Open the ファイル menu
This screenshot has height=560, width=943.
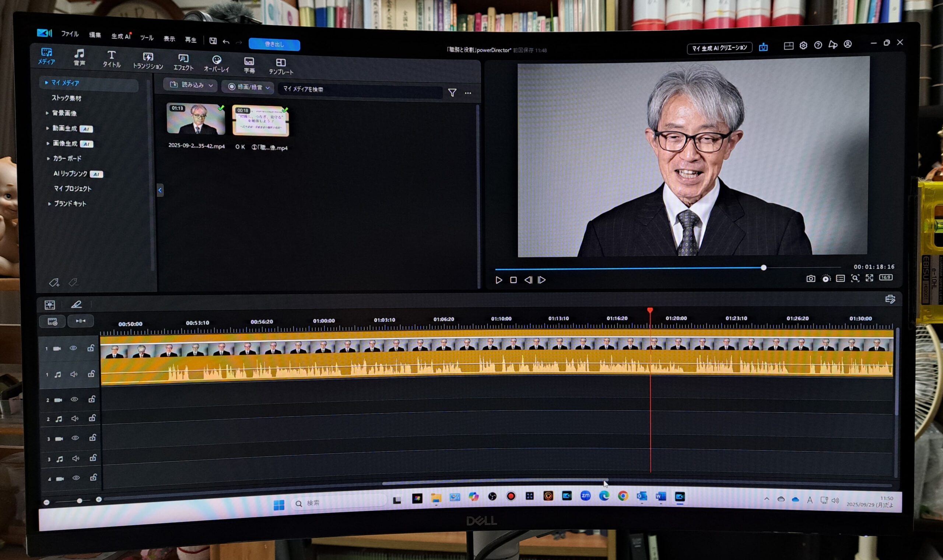(70, 34)
